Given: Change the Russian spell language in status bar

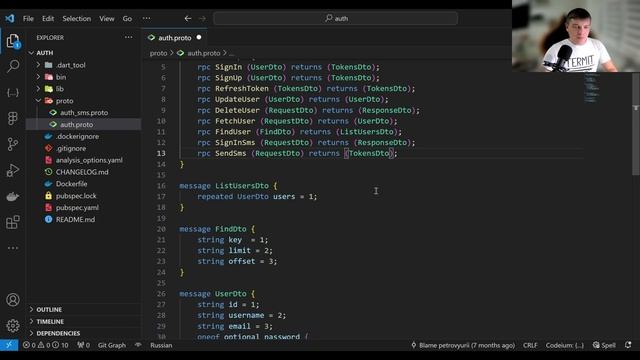Looking at the screenshot, I should coord(161,345).
